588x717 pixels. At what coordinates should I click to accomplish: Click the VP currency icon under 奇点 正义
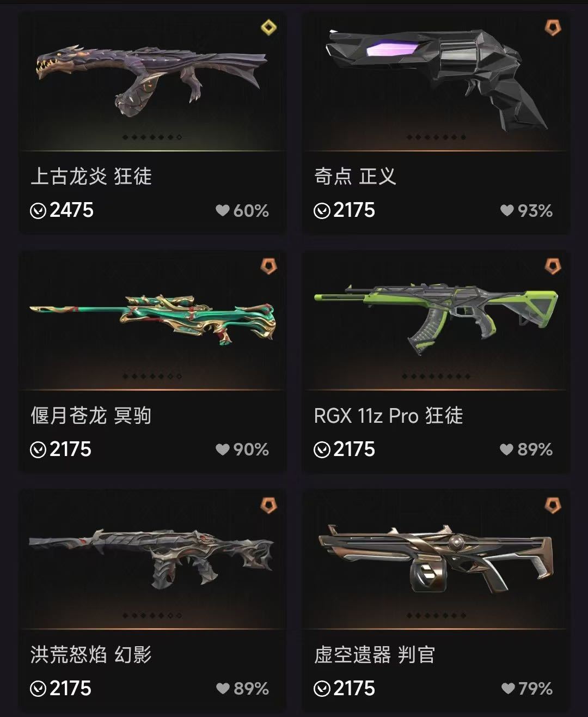tap(322, 211)
